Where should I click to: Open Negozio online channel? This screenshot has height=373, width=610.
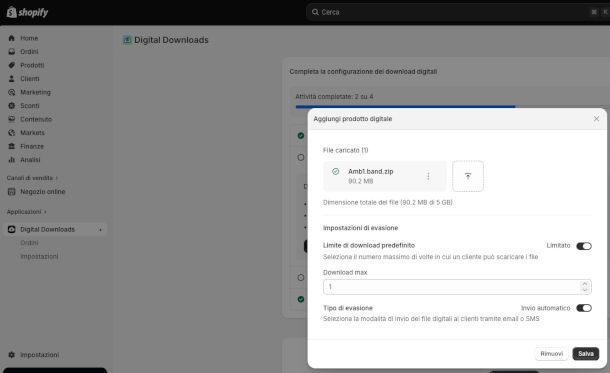(x=43, y=192)
